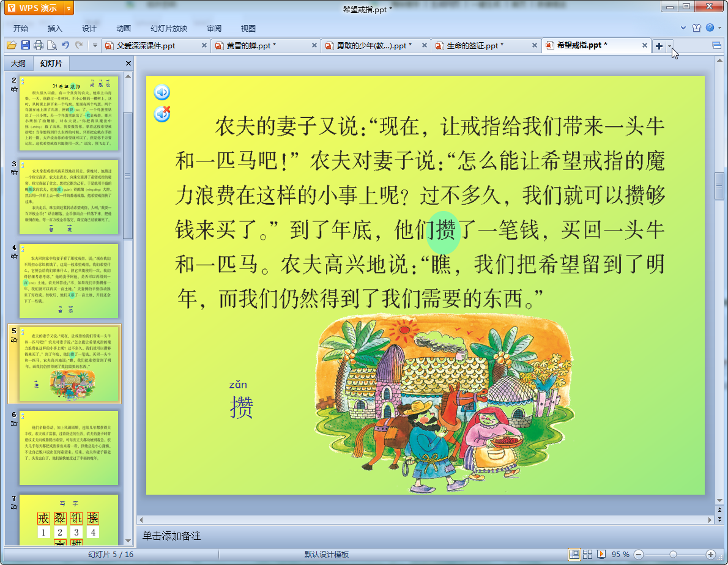Undo the last action
This screenshot has height=565, width=728.
[65, 45]
